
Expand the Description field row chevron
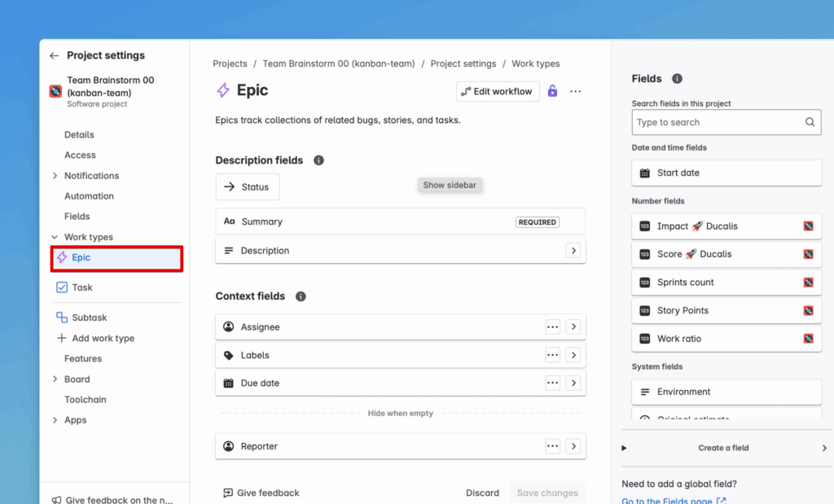573,251
